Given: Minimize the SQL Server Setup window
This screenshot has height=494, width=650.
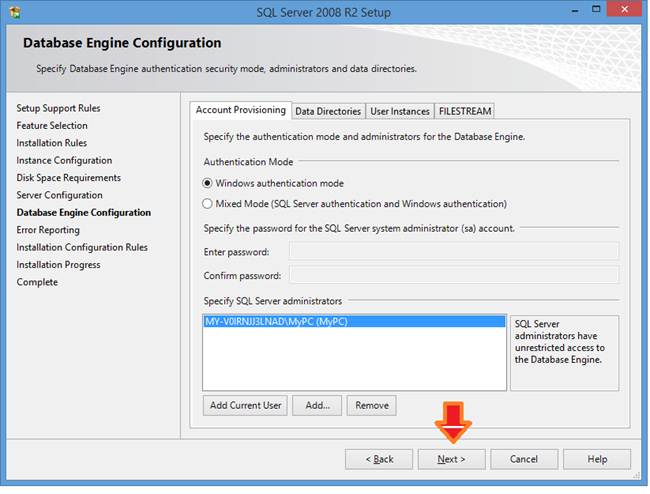Looking at the screenshot, I should click(575, 10).
